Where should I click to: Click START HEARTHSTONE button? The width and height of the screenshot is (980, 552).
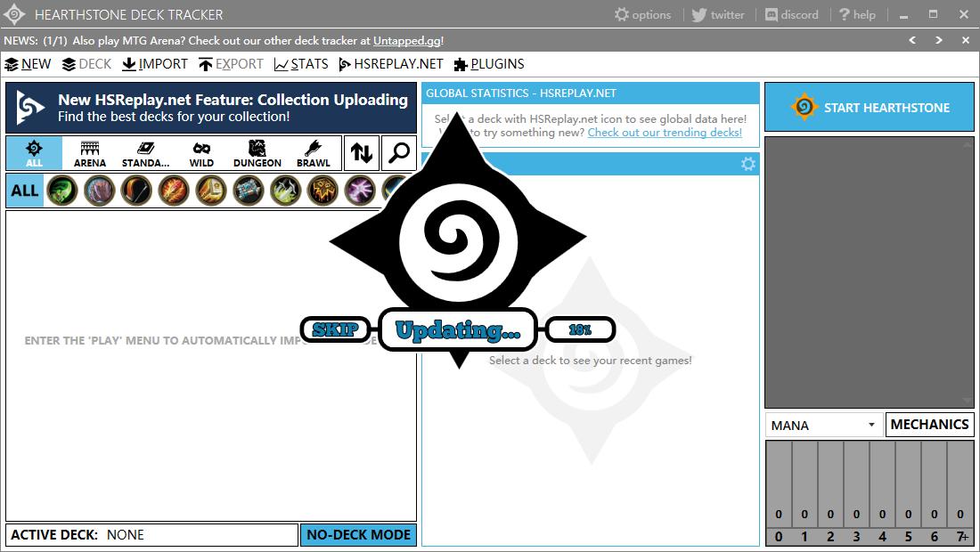point(870,107)
